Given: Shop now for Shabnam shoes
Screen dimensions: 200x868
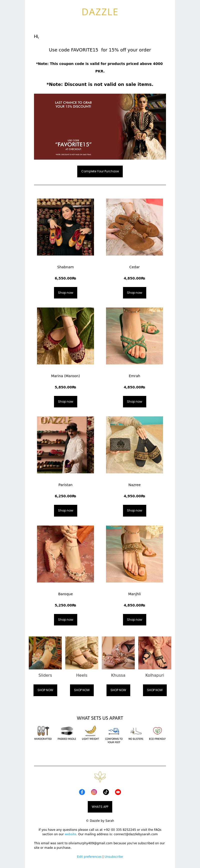Looking at the screenshot, I should point(65,292).
